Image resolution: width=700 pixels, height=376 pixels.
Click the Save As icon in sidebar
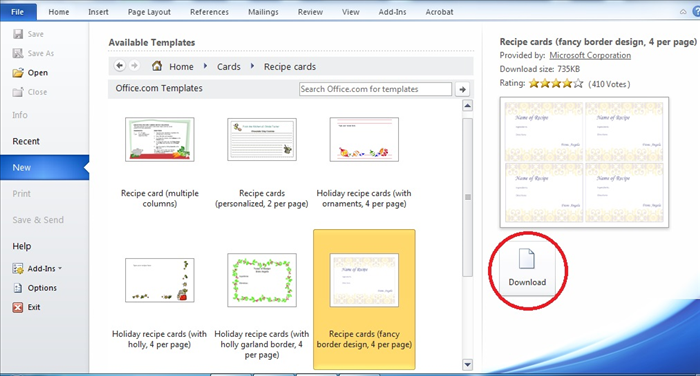pos(18,53)
